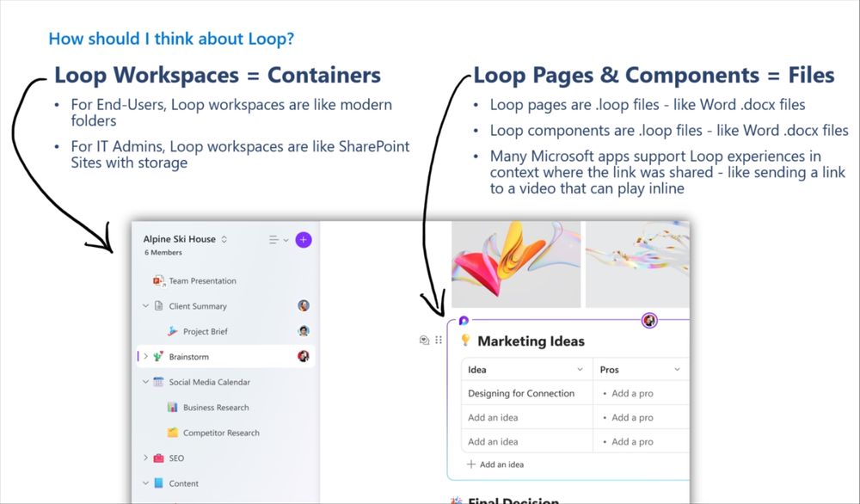Click the avatar beside Brainstorm
The image size is (860, 504).
click(304, 356)
